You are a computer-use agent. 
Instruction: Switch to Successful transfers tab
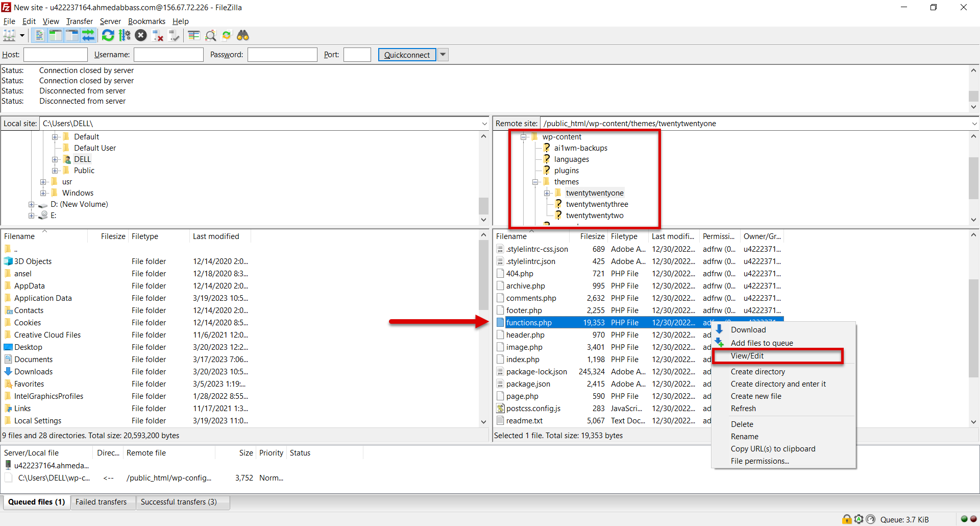point(179,502)
